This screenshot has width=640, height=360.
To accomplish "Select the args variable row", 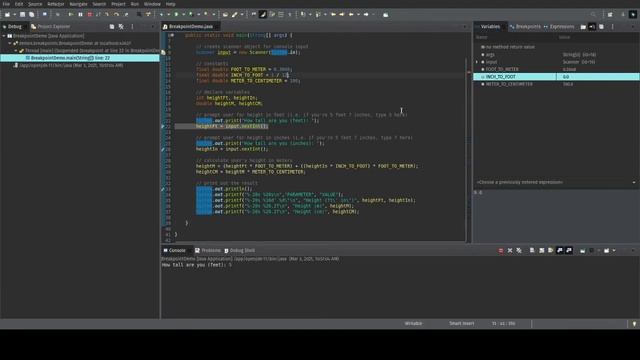I will point(556,54).
